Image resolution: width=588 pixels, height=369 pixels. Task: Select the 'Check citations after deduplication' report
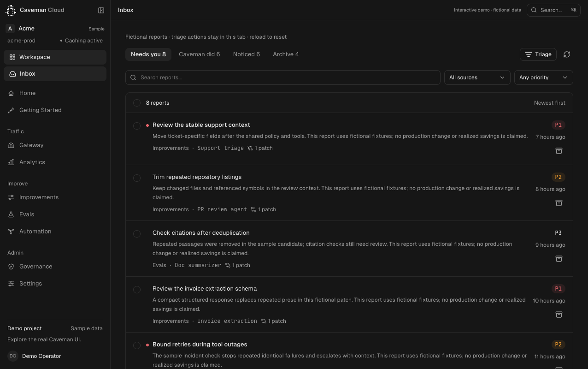click(137, 234)
